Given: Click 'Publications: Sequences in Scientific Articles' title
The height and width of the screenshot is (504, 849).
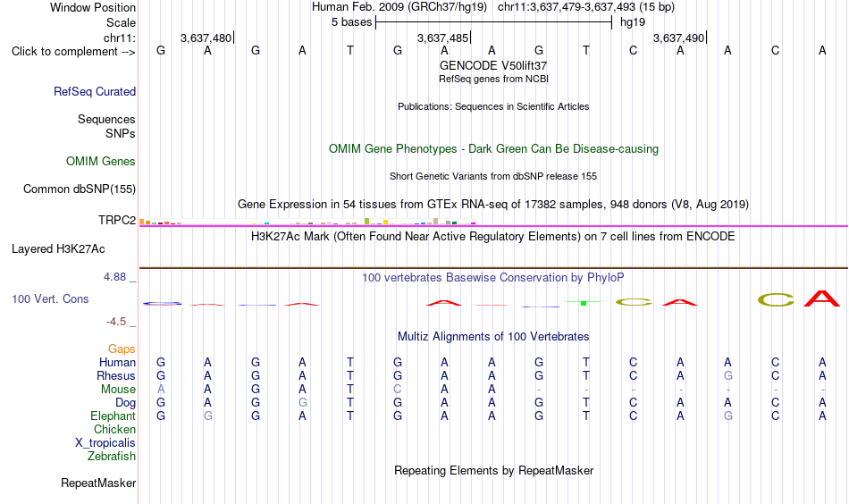Looking at the screenshot, I should point(493,106).
